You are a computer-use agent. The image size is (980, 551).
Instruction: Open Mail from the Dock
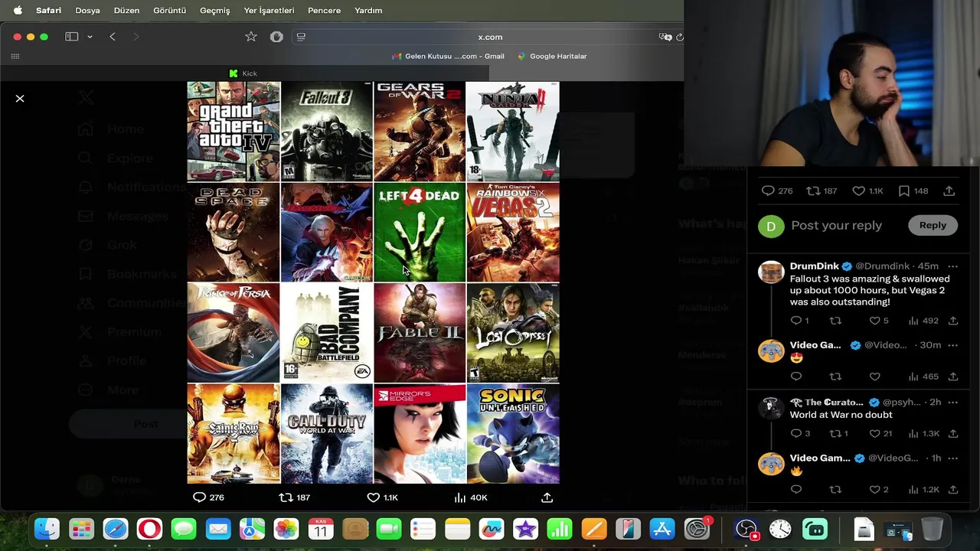218,529
